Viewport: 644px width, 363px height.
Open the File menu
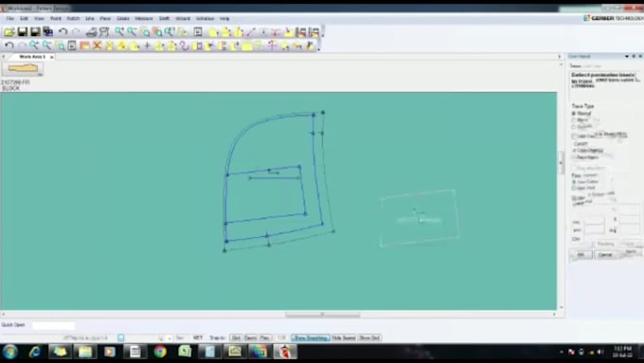pos(9,19)
